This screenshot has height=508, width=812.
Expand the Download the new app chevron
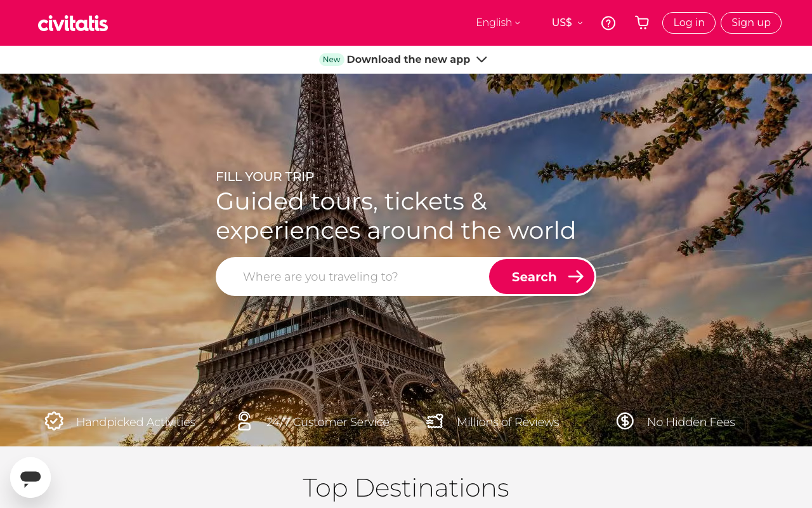[x=481, y=59]
